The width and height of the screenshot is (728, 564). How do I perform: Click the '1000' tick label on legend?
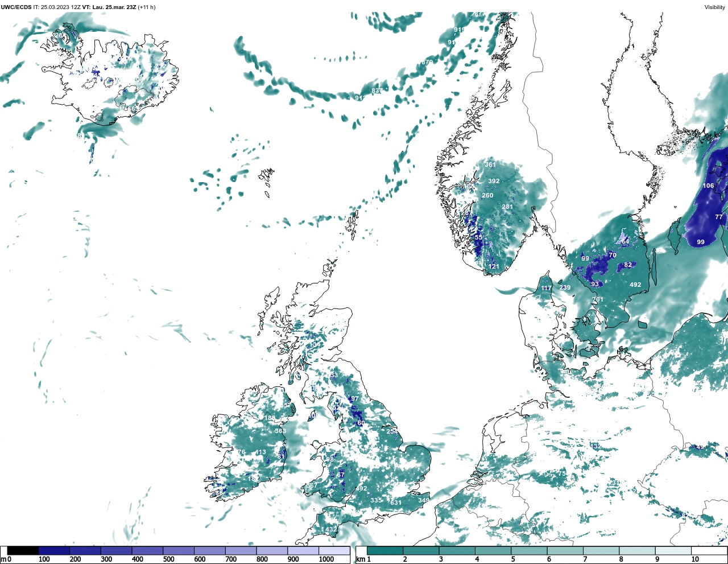tap(326, 560)
